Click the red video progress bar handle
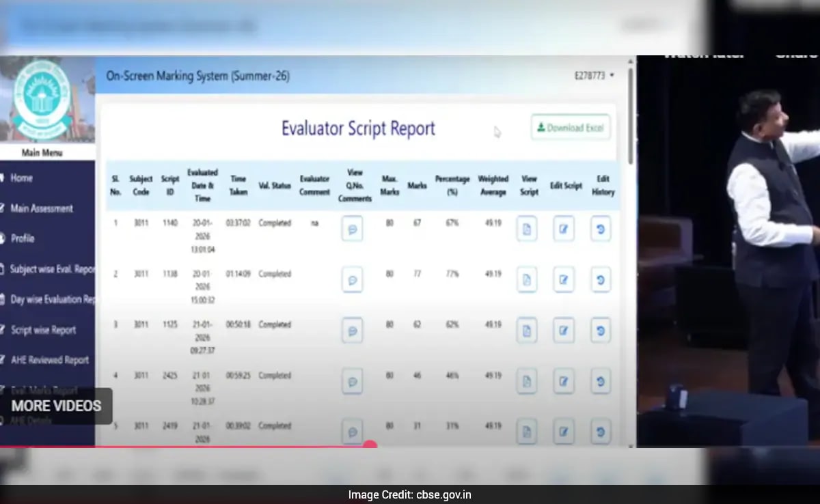Image resolution: width=820 pixels, height=504 pixels. [370, 446]
